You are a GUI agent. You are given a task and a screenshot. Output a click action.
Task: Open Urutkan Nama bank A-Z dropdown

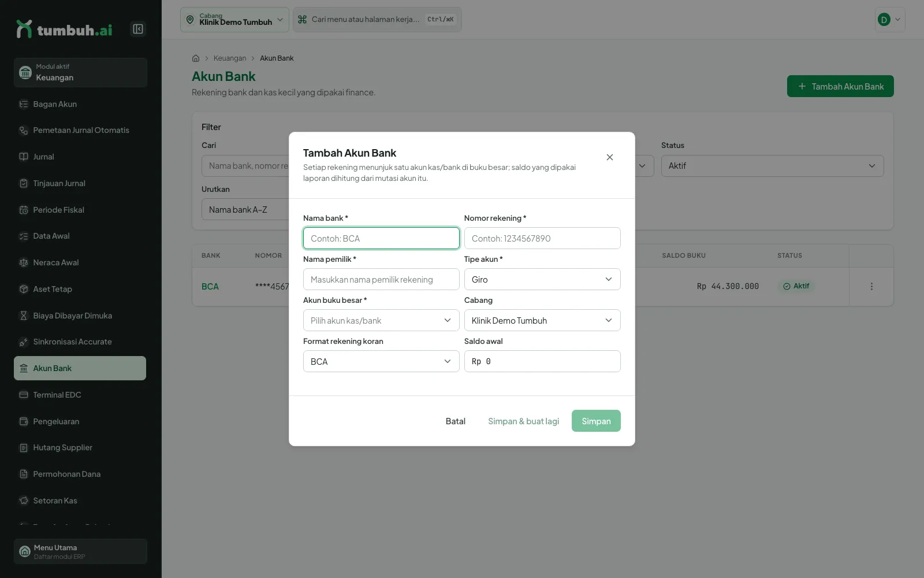pyautogui.click(x=245, y=210)
